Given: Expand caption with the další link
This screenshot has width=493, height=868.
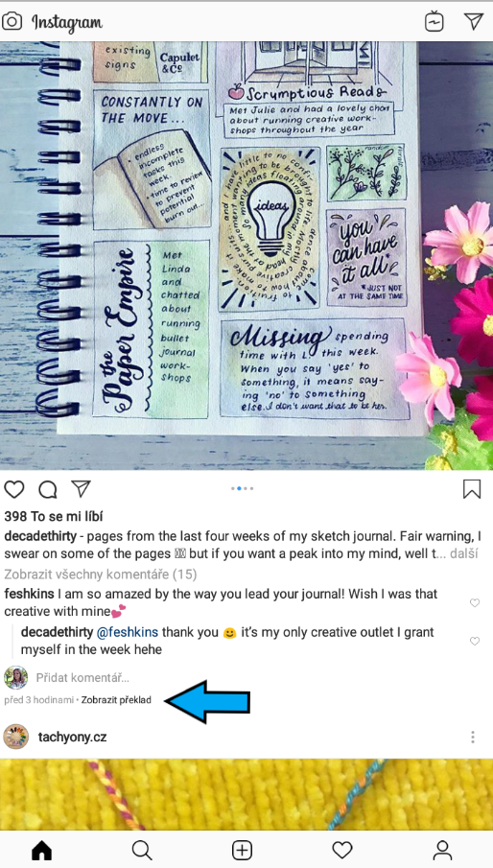Looking at the screenshot, I should (463, 553).
